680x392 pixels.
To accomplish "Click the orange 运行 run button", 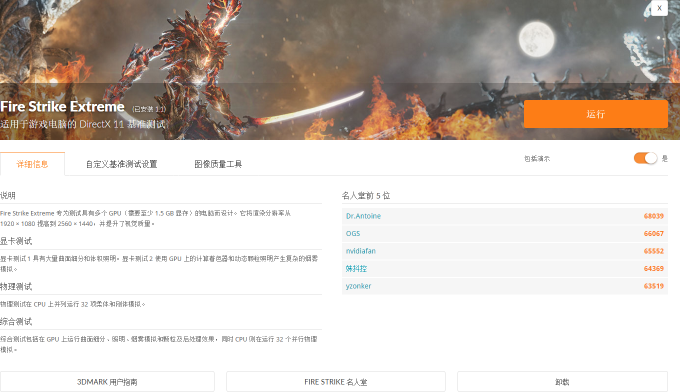I will coord(595,114).
